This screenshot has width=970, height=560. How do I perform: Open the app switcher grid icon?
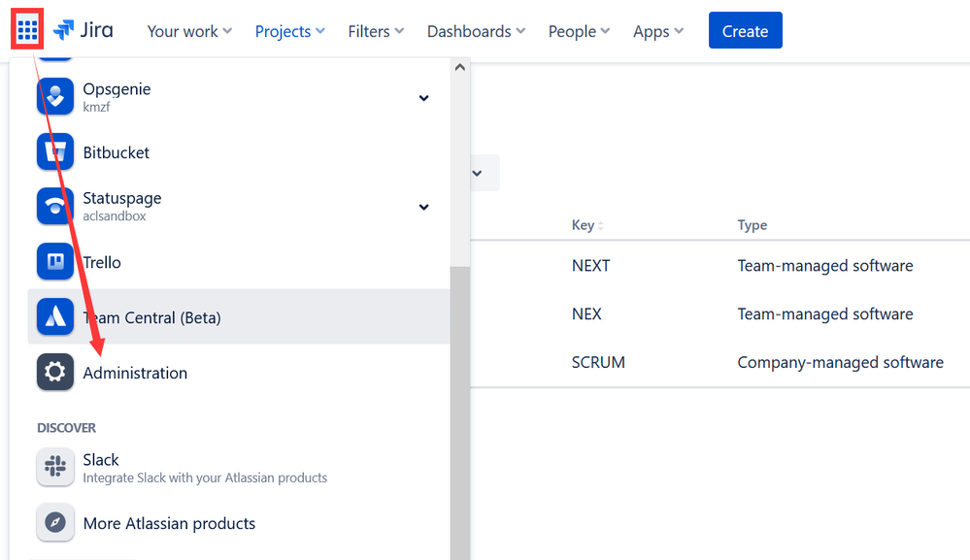coord(27,29)
